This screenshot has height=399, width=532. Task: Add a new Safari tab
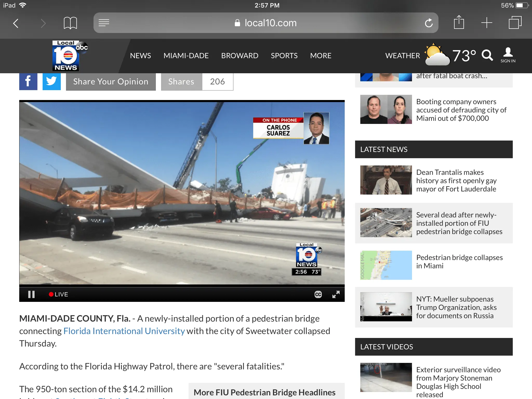coord(487,23)
